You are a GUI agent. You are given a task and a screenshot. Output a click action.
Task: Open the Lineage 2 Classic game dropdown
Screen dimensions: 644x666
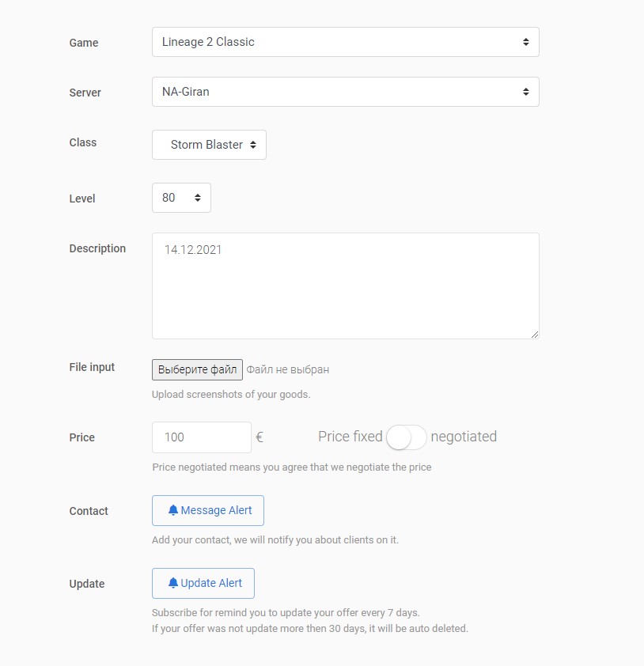point(345,42)
